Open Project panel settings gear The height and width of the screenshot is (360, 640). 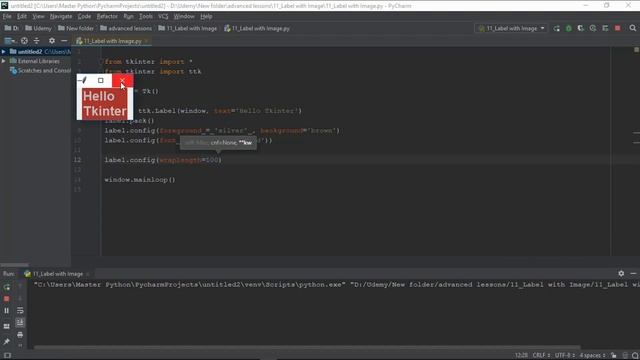point(52,41)
